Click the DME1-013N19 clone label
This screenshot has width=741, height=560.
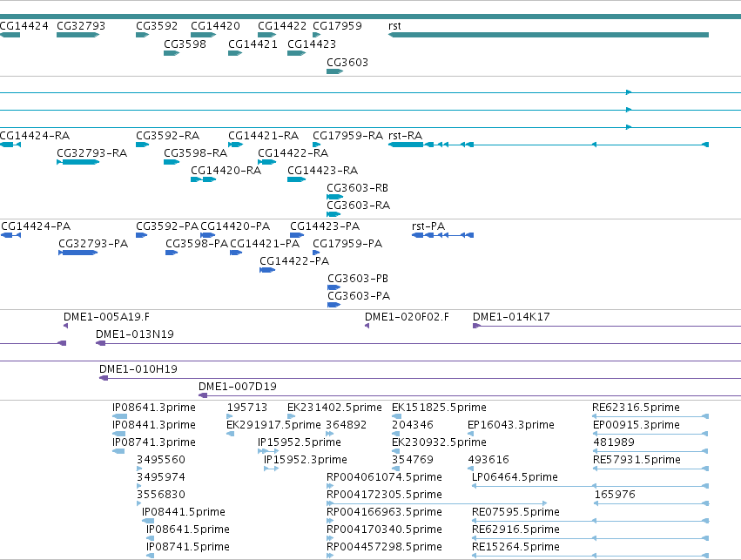135,334
